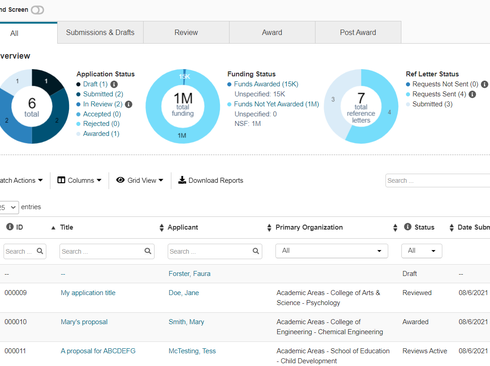The height and width of the screenshot is (366, 490).
Task: Open the Columns dropdown menu
Action: coord(79,180)
